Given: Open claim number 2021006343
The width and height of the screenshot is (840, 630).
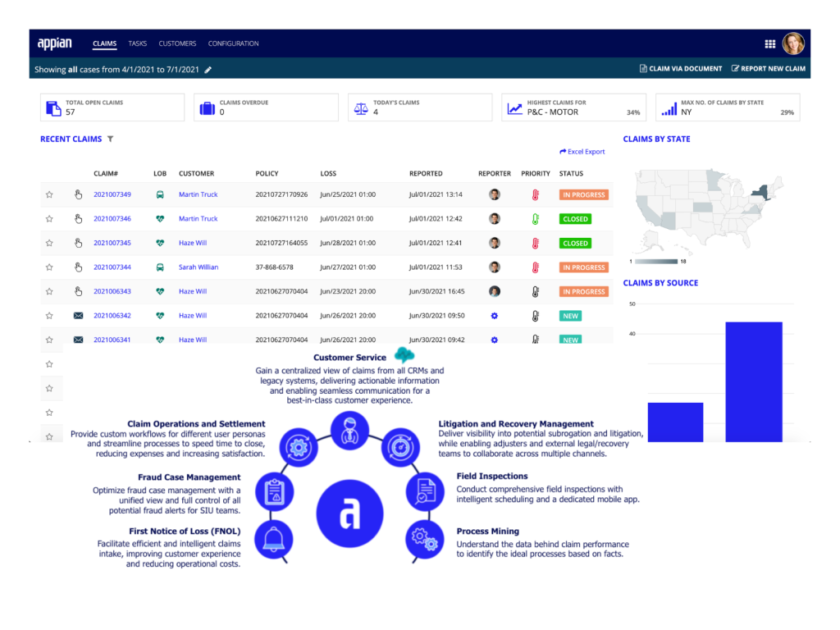Looking at the screenshot, I should click(x=112, y=291).
